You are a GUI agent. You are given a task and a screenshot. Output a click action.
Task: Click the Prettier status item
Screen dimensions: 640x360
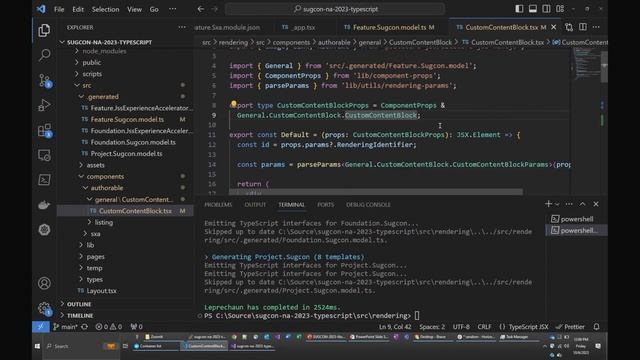(x=570, y=327)
